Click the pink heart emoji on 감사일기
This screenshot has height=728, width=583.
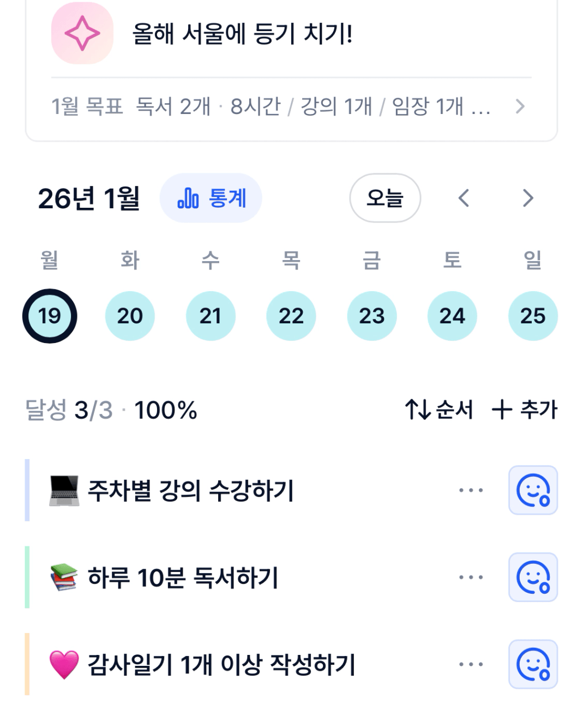tap(64, 665)
